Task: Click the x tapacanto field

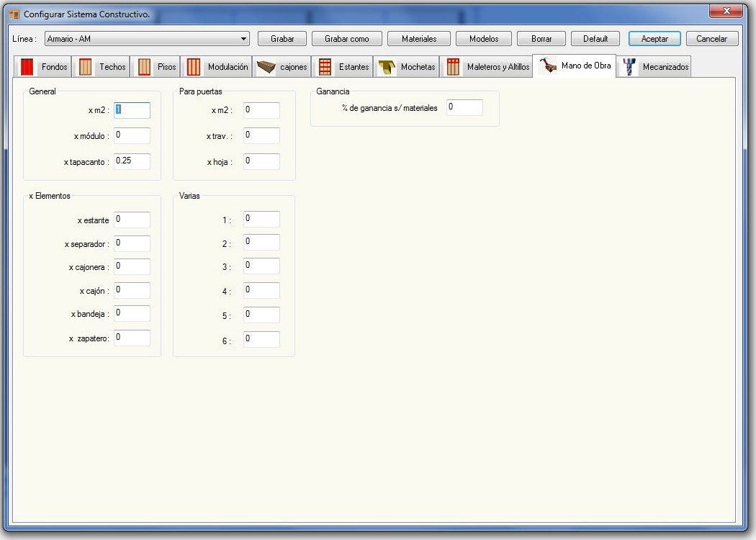Action: 132,161
